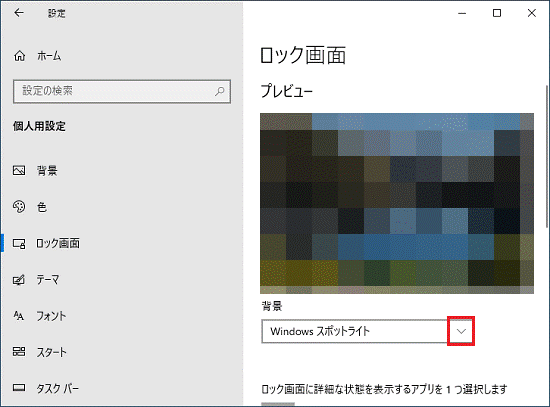Open the 背景 sidebar page

[x=47, y=171]
